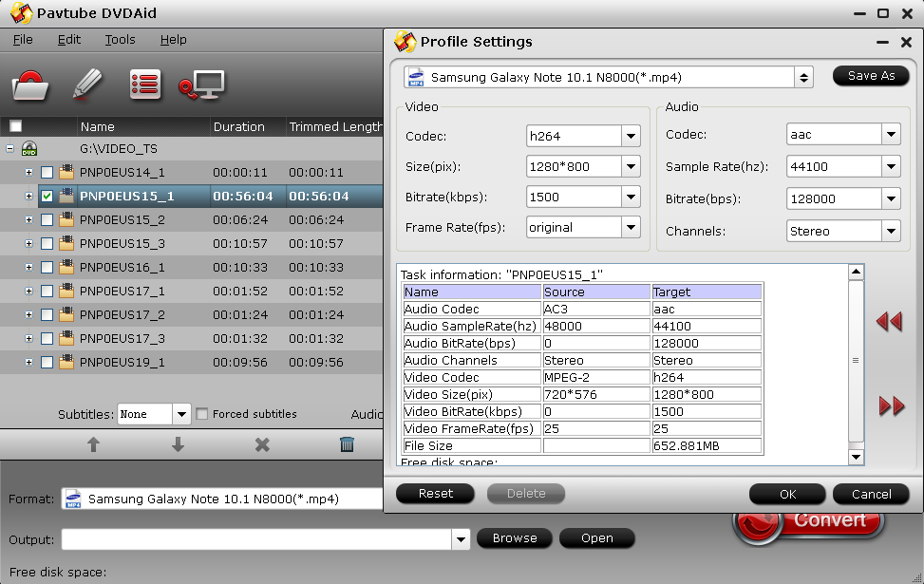924x584 pixels.
Task: Check the PNP0EUS17_1 title checkbox
Action: 47,292
